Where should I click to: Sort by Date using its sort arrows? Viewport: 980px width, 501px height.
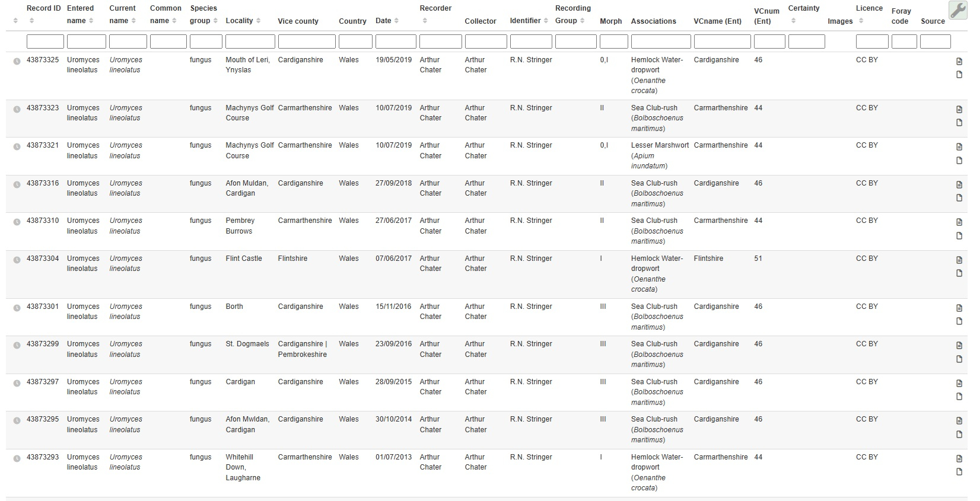[x=396, y=21]
